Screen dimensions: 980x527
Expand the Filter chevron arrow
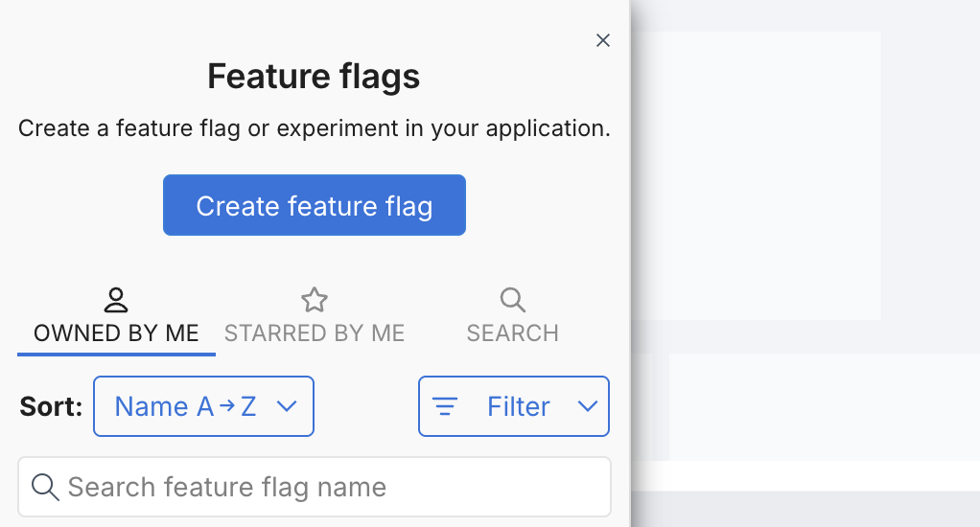[x=588, y=406]
